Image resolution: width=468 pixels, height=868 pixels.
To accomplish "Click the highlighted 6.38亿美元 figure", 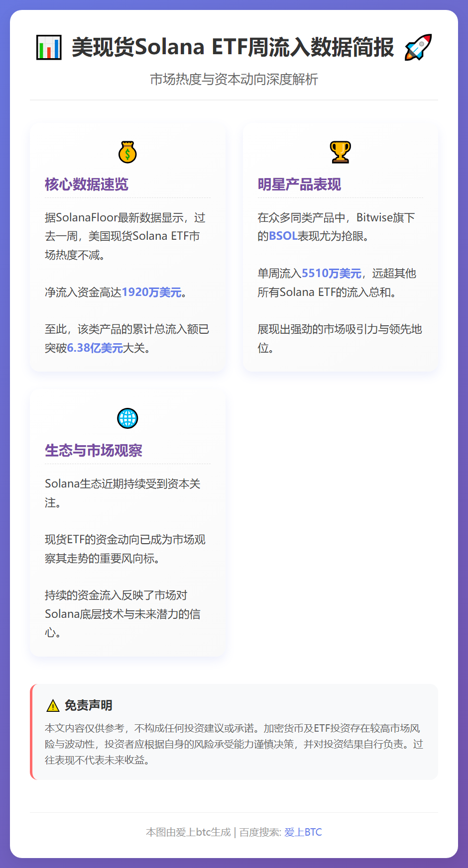I will (x=95, y=348).
